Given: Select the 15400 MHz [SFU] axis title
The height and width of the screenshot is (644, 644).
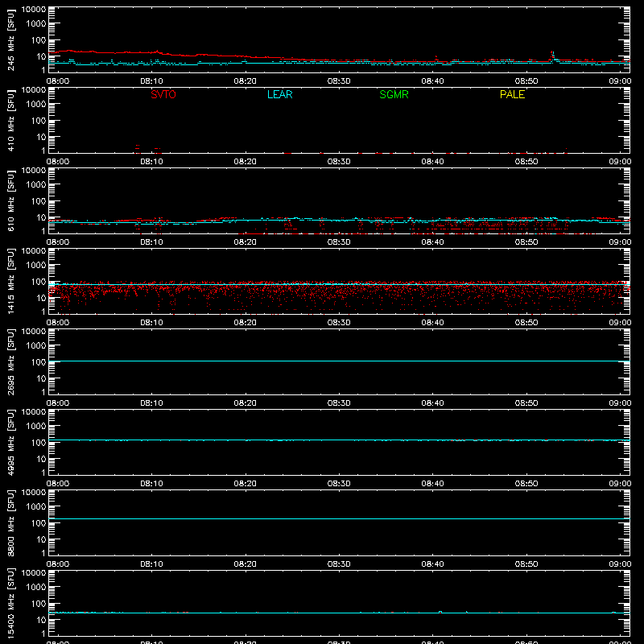Looking at the screenshot, I should (10, 604).
